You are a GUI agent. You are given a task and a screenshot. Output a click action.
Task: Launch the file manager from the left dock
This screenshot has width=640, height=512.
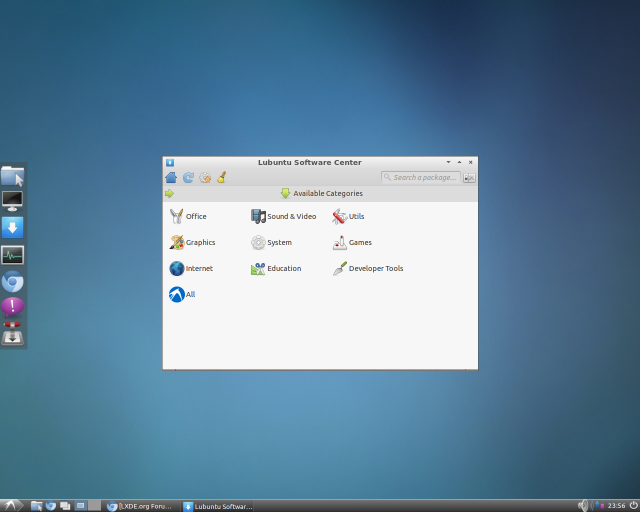(12, 176)
